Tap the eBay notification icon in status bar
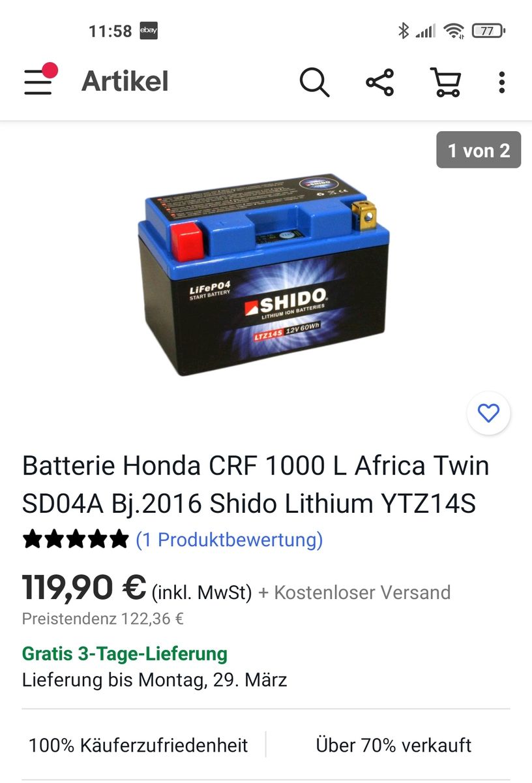Screen dimensions: 532x783 click(149, 31)
